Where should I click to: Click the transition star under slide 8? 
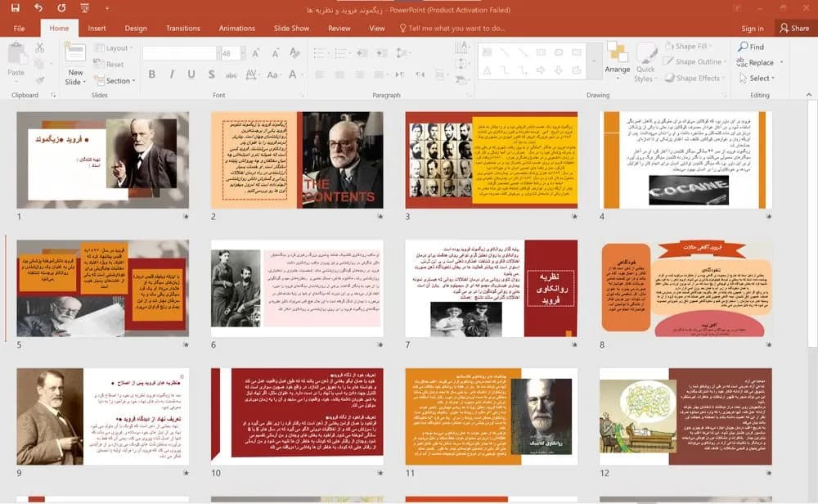(768, 344)
